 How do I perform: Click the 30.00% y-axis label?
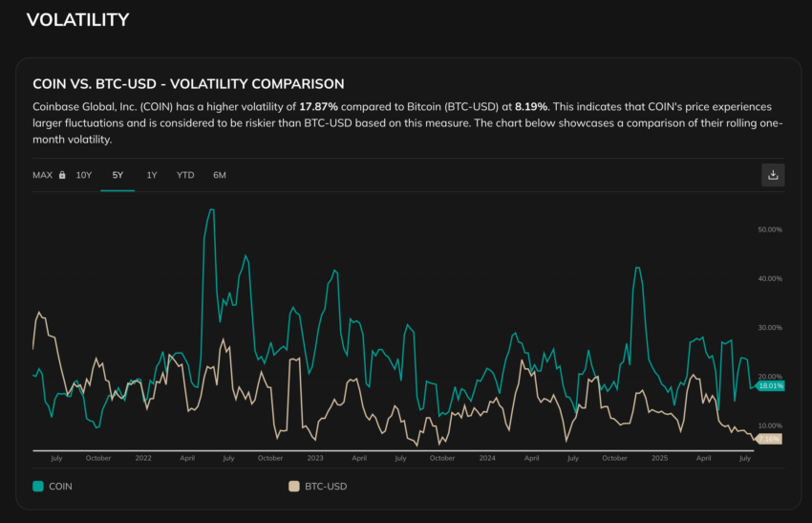[770, 328]
